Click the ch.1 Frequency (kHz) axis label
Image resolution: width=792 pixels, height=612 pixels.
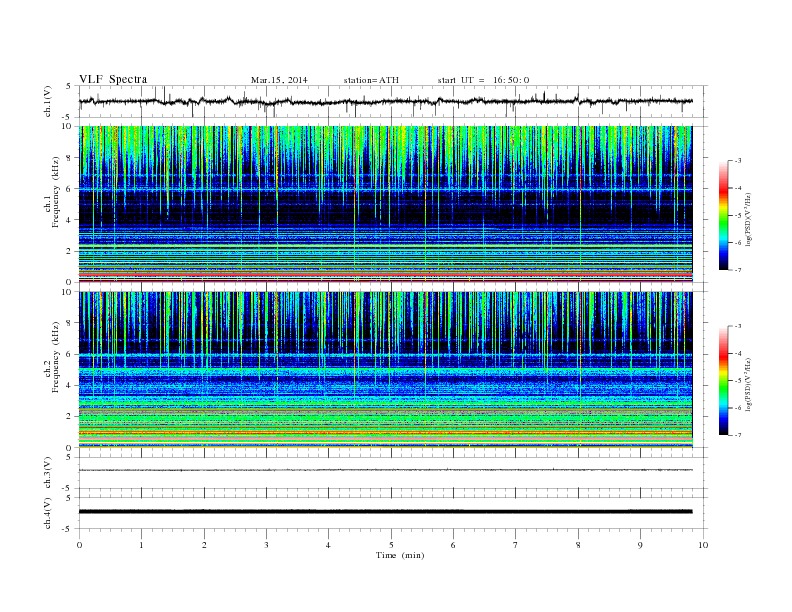(52, 192)
